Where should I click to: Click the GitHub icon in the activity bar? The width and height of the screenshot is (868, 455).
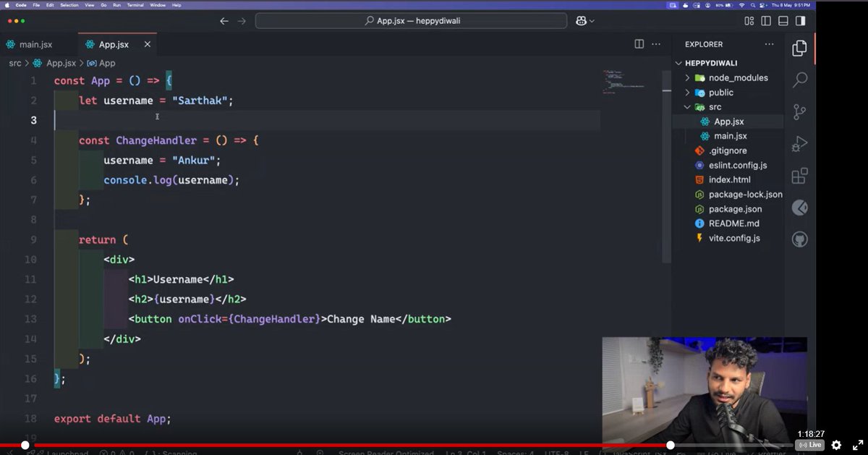pos(799,239)
